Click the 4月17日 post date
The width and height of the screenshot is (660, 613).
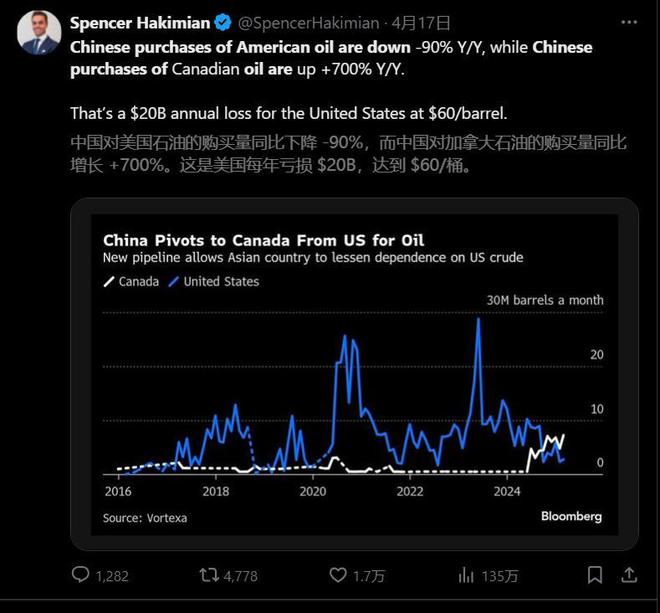pyautogui.click(x=421, y=23)
